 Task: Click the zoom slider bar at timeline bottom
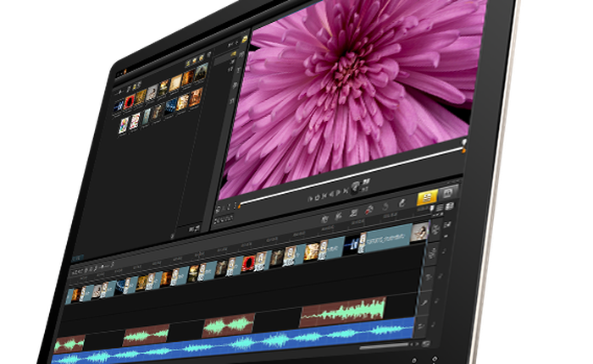coord(384,346)
